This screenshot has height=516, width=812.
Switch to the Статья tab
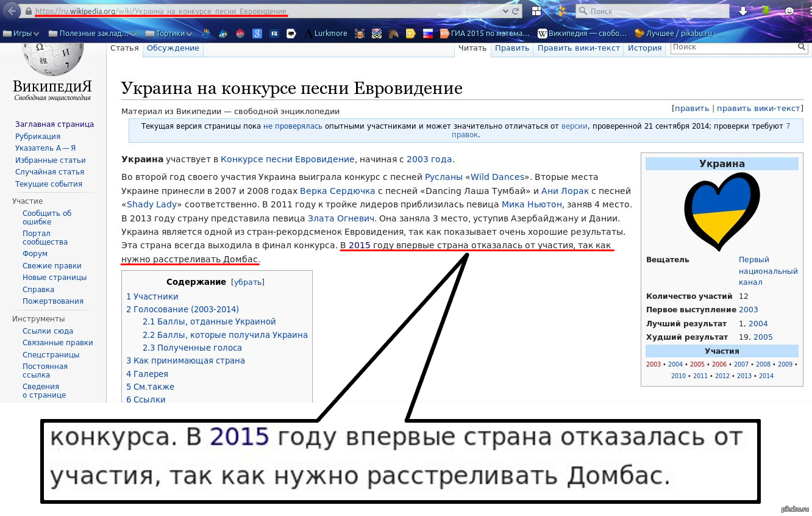[x=124, y=48]
